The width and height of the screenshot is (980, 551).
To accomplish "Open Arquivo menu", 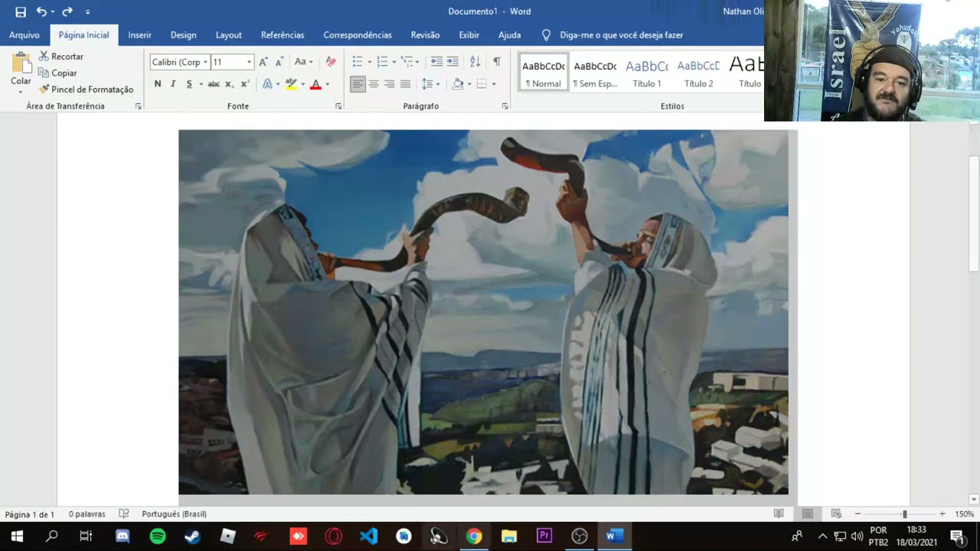I will 24,35.
